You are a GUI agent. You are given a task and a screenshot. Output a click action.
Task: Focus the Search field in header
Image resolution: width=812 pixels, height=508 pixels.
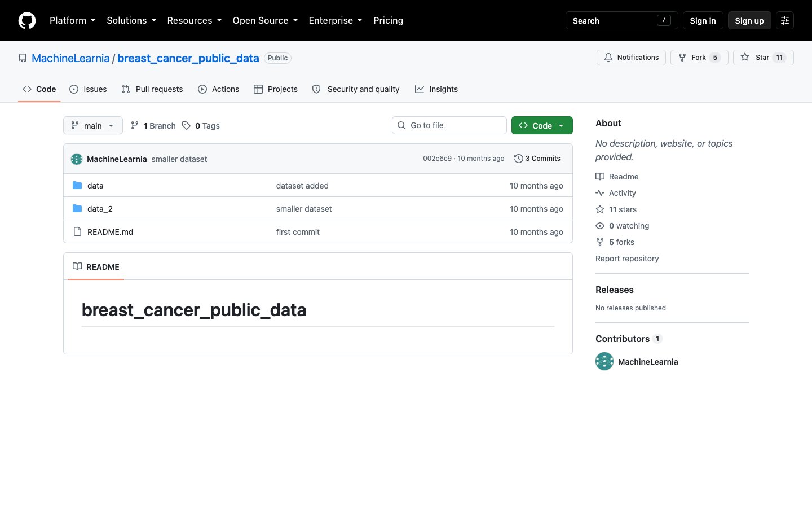622,20
